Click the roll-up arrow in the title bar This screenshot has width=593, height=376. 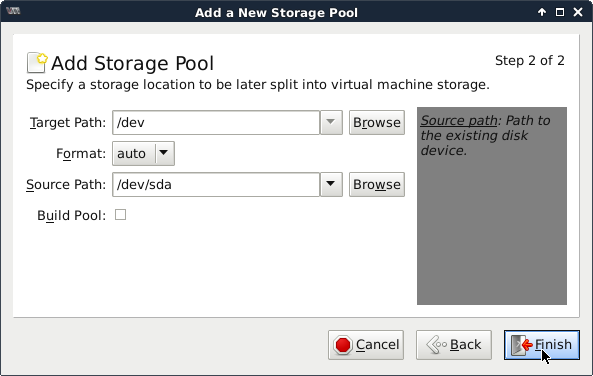[542, 12]
